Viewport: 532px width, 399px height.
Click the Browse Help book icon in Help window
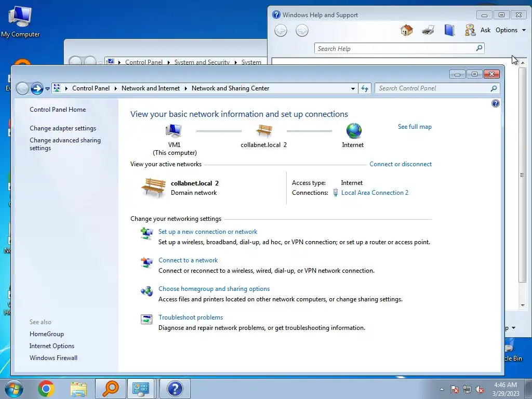coord(449,30)
